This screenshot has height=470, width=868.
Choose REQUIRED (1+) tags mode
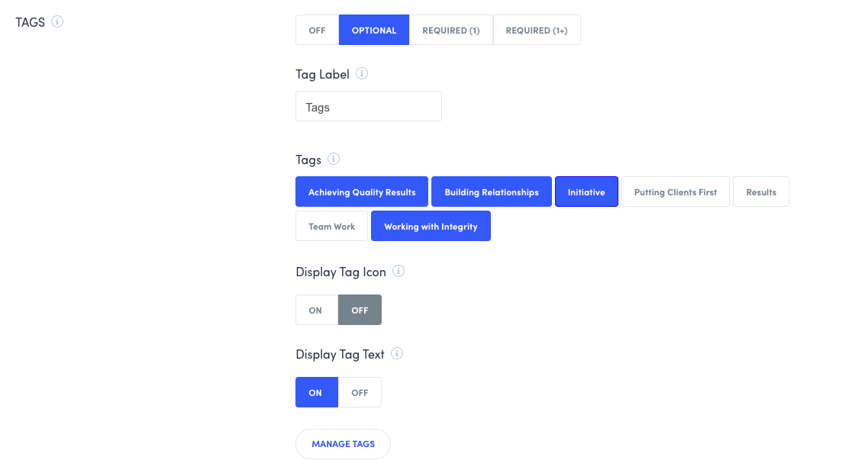pyautogui.click(x=537, y=31)
